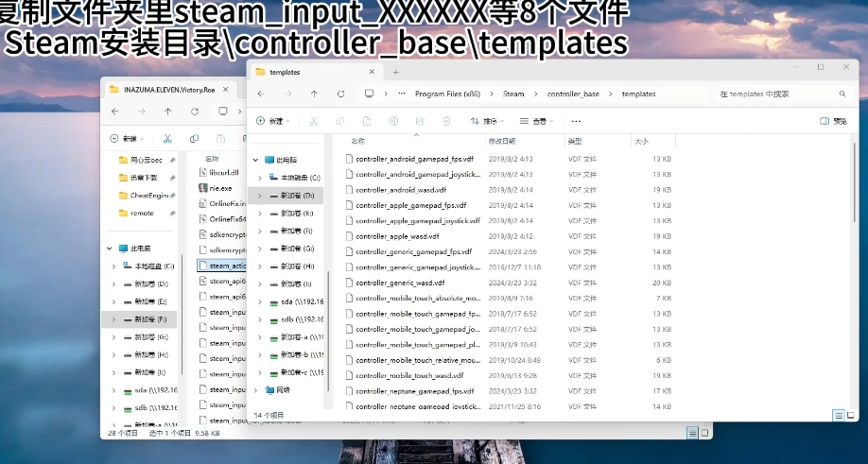Screen dimensions: 868x464
Task: Expand the 网络 (Network) tree node
Action: click(256, 389)
